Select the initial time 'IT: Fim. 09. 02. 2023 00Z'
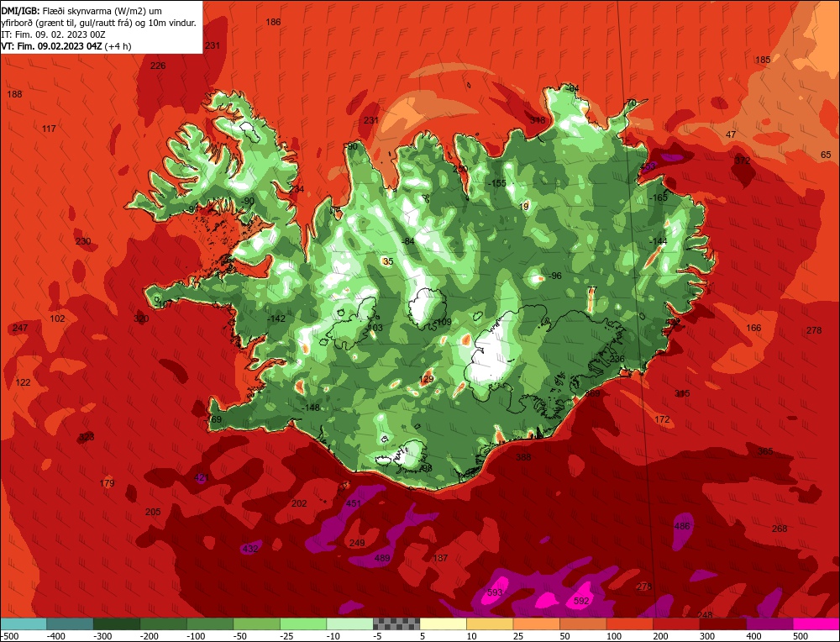840x642 pixels. pyautogui.click(x=54, y=34)
